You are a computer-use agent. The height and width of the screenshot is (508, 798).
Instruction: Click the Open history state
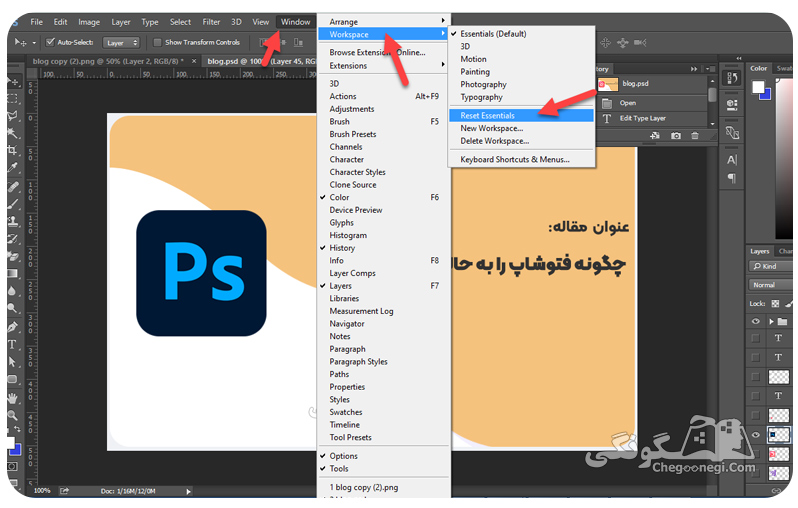click(653, 103)
